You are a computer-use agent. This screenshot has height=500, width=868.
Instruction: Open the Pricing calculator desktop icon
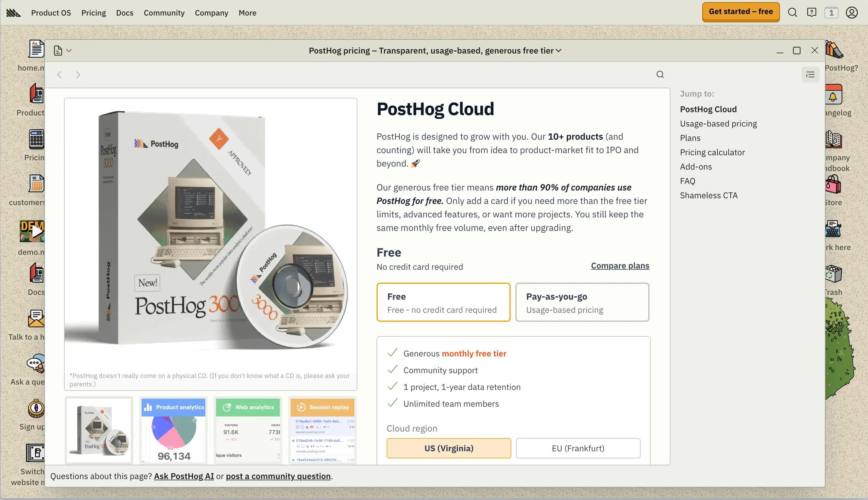pyautogui.click(x=37, y=139)
